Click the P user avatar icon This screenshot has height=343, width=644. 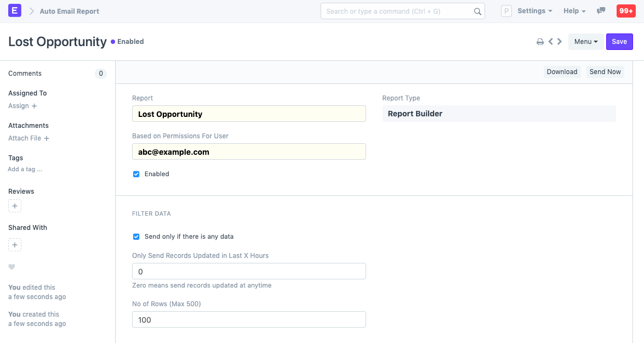tap(506, 10)
